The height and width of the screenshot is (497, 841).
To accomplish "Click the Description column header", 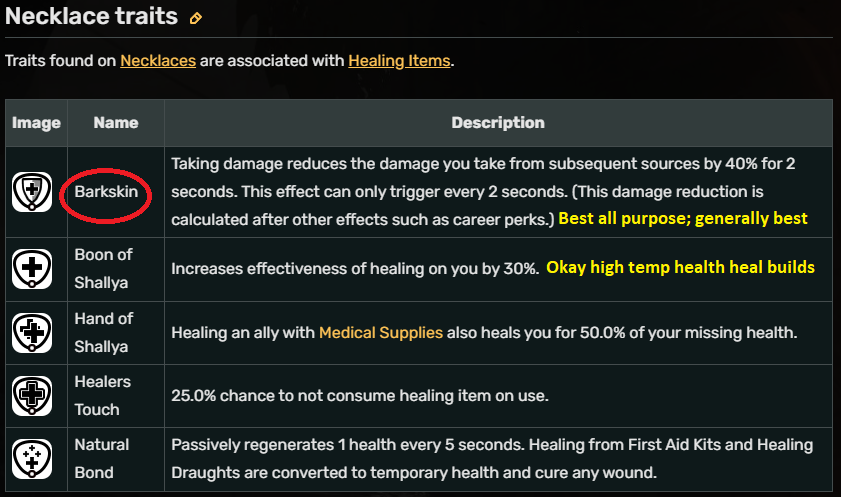I will click(498, 123).
